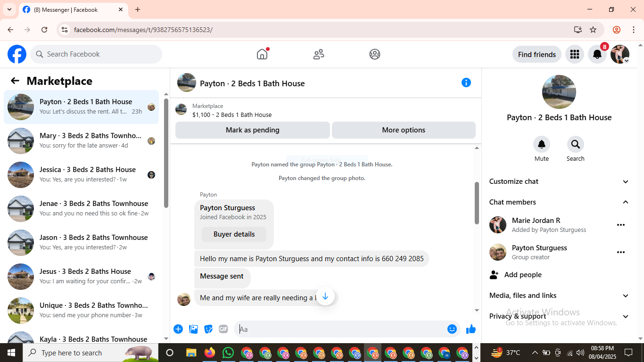
Task: Click the Add people icon
Action: coord(494,275)
